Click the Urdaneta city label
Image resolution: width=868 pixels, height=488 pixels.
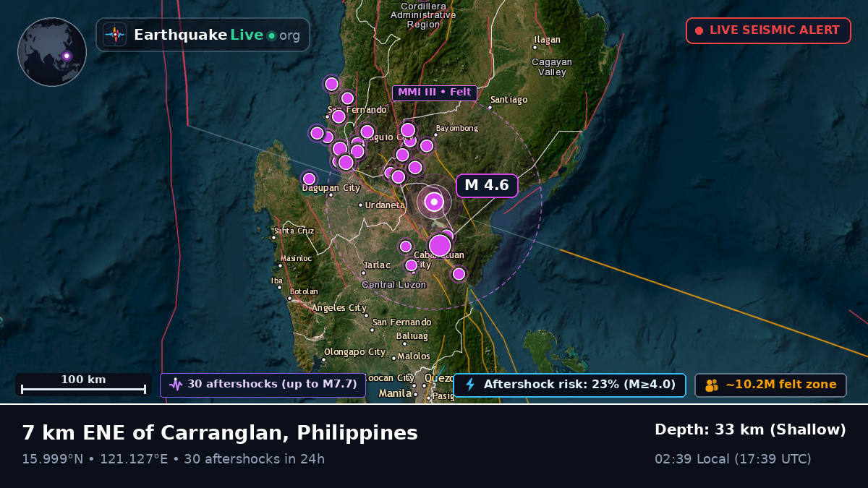[385, 205]
